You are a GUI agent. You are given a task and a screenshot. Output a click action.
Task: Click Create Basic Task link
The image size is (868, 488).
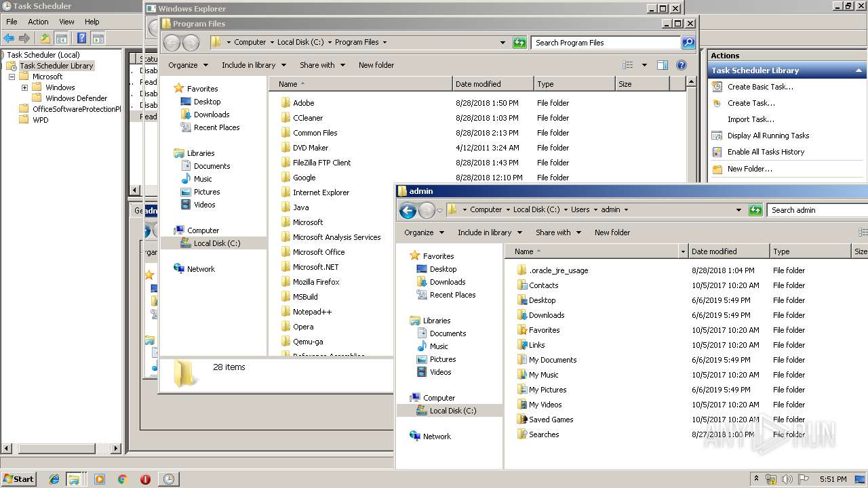(760, 87)
